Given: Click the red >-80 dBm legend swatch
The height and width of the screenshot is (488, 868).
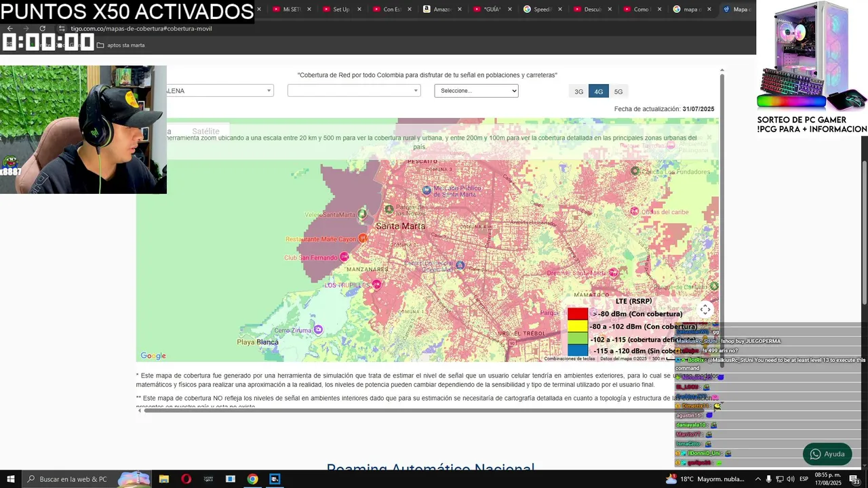Looking at the screenshot, I should [x=578, y=314].
